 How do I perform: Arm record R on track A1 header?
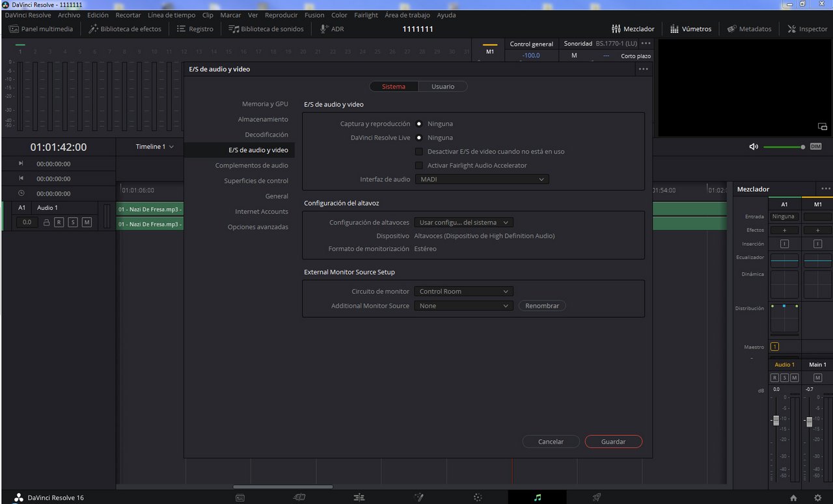coord(59,222)
